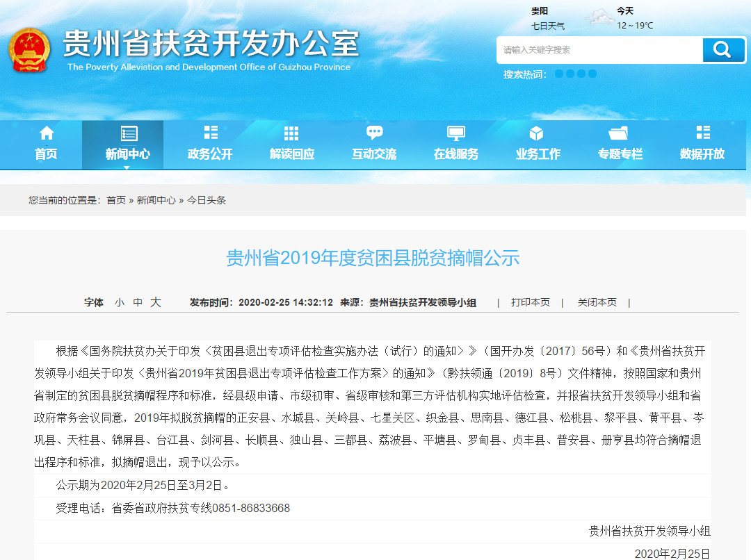
Task: Select 小 to shrink article font
Action: pos(120,303)
